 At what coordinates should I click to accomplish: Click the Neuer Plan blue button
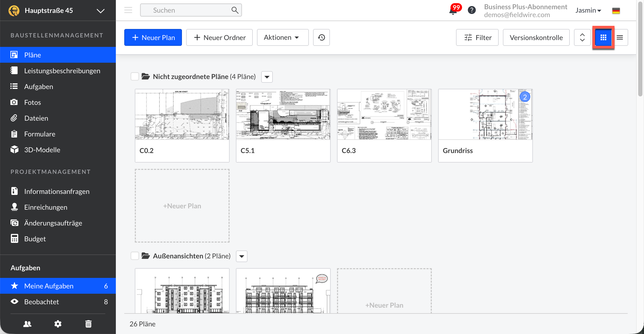153,37
